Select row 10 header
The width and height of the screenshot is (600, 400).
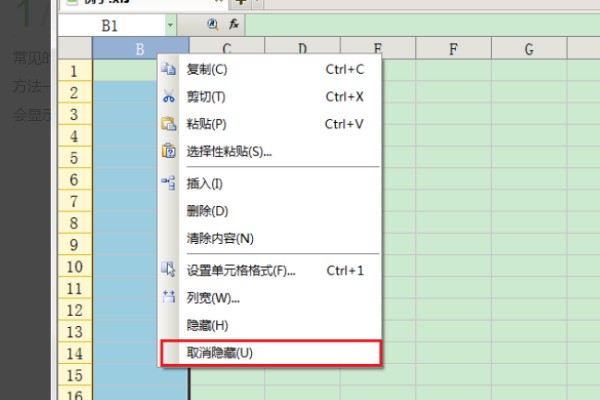click(x=75, y=266)
